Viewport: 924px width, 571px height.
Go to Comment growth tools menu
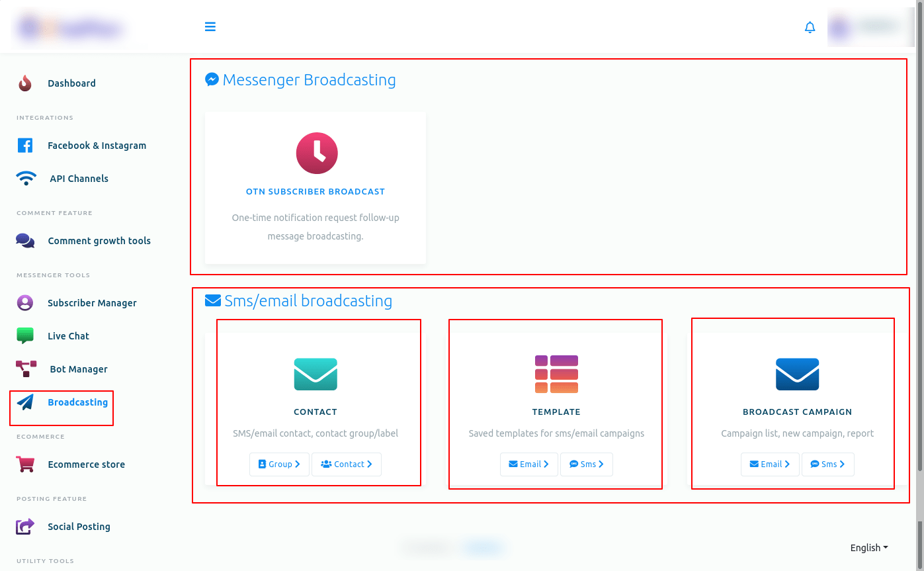tap(99, 241)
